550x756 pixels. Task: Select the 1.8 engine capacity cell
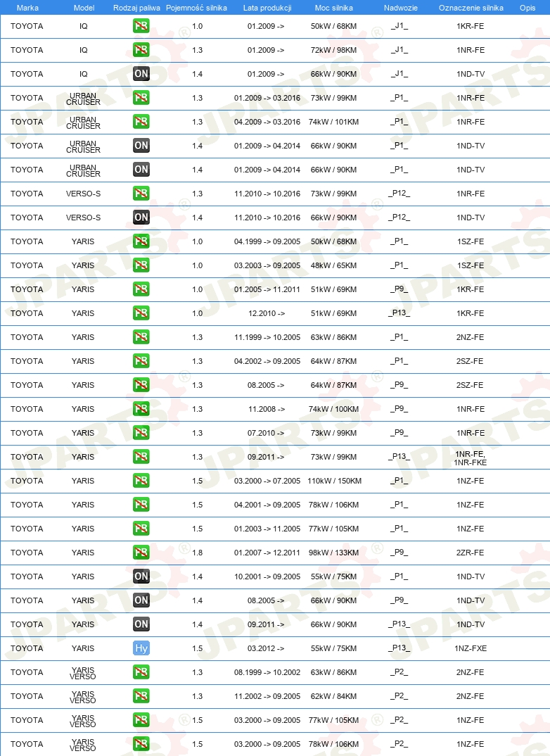pyautogui.click(x=198, y=553)
